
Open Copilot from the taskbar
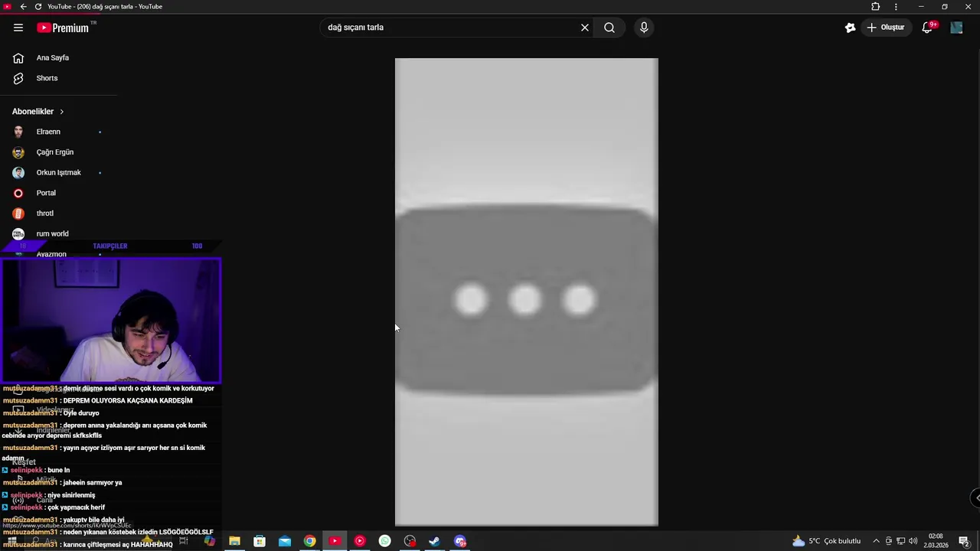tap(210, 541)
